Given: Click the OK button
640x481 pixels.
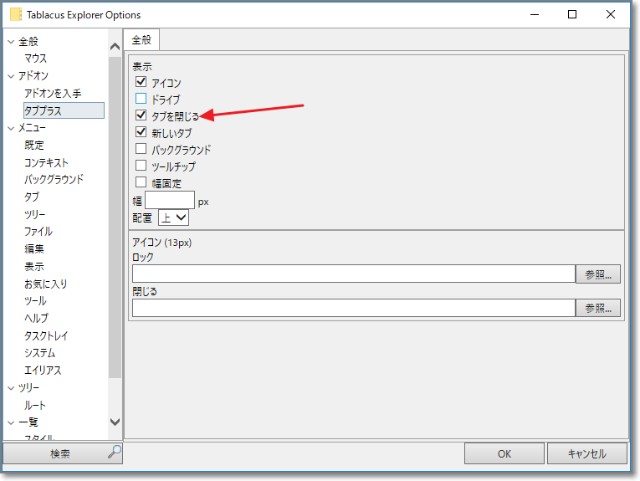Looking at the screenshot, I should pos(504,453).
